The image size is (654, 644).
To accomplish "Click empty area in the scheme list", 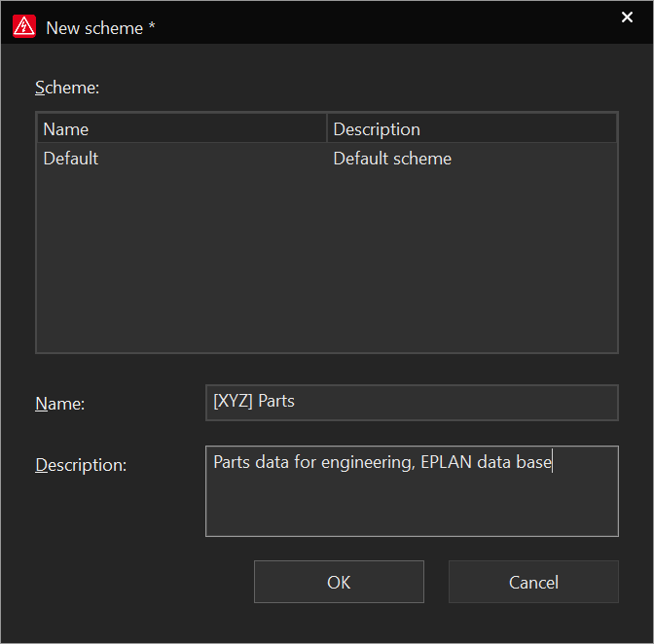I will tap(326, 263).
